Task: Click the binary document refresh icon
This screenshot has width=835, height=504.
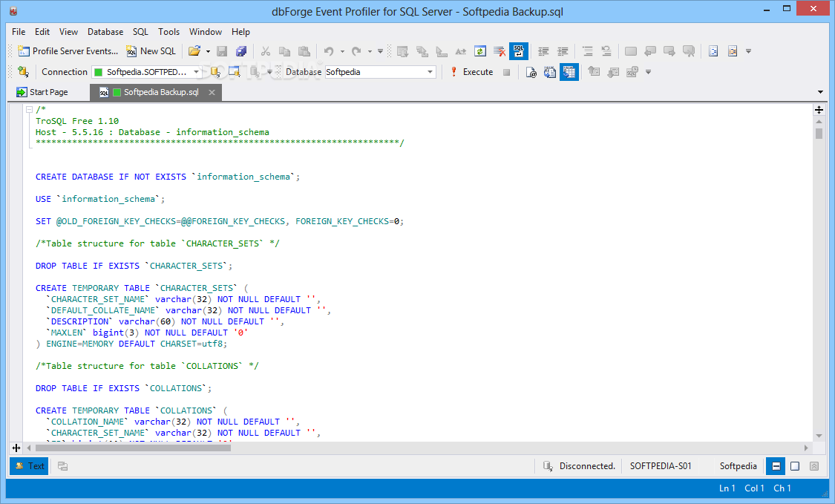Action: 549,72
